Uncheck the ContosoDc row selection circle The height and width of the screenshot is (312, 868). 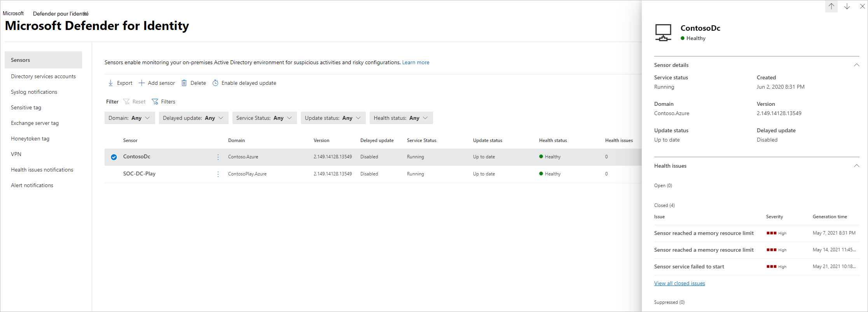pyautogui.click(x=114, y=157)
